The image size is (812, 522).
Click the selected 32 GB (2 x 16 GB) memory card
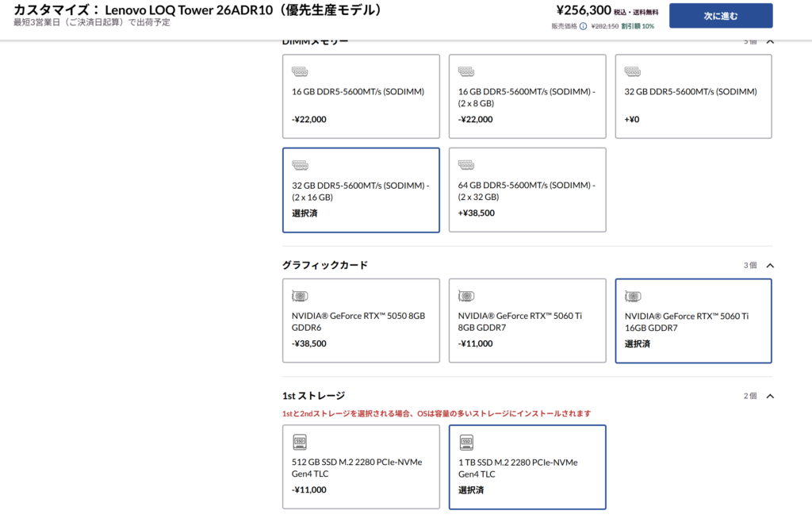pos(361,190)
